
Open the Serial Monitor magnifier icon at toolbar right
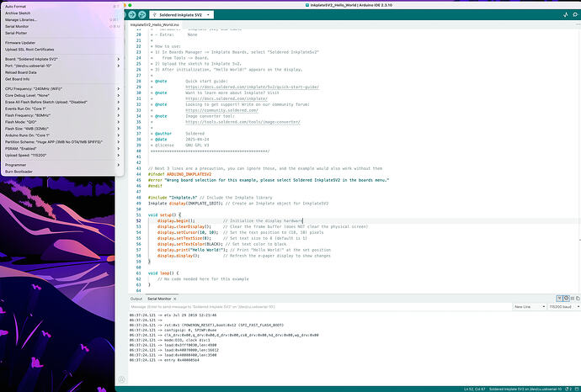(575, 15)
